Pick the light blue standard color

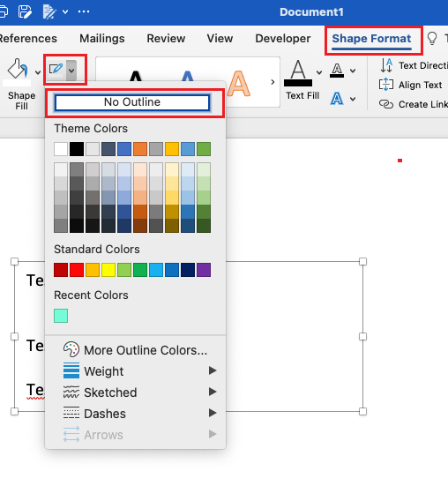pyautogui.click(x=156, y=270)
